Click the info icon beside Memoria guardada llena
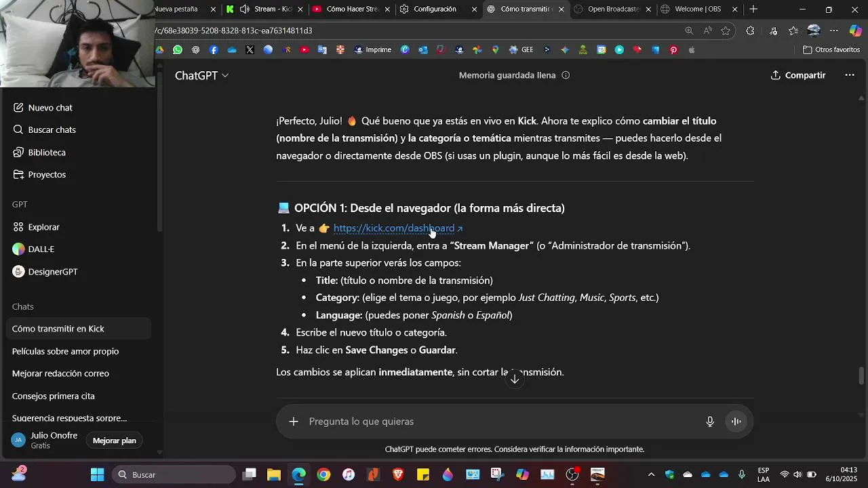 (566, 75)
